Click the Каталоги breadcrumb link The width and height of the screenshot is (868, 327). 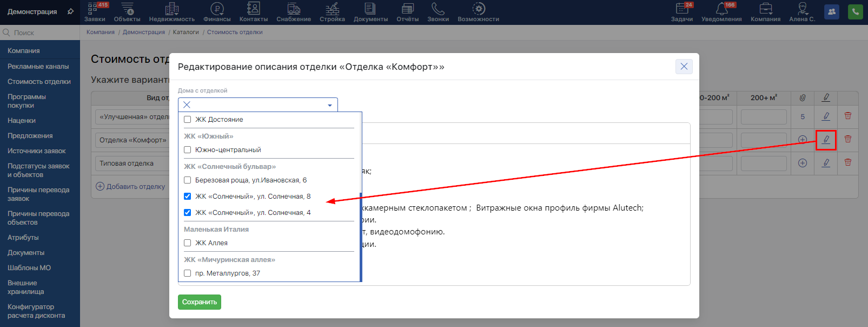(x=185, y=32)
